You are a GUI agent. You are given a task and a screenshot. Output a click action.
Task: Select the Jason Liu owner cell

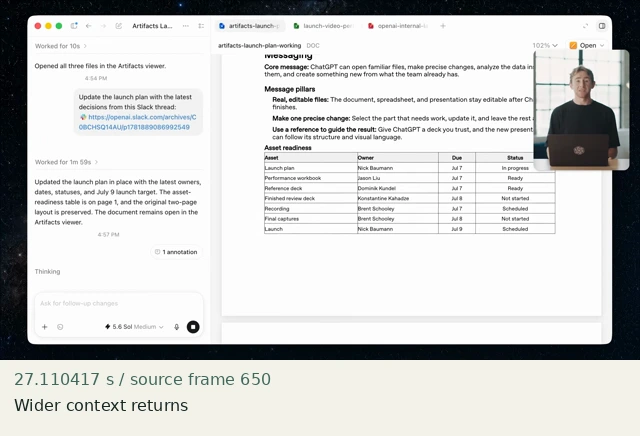[398, 178]
